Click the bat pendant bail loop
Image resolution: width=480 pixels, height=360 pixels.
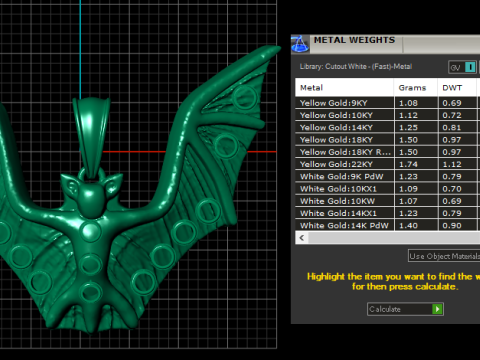click(x=91, y=137)
